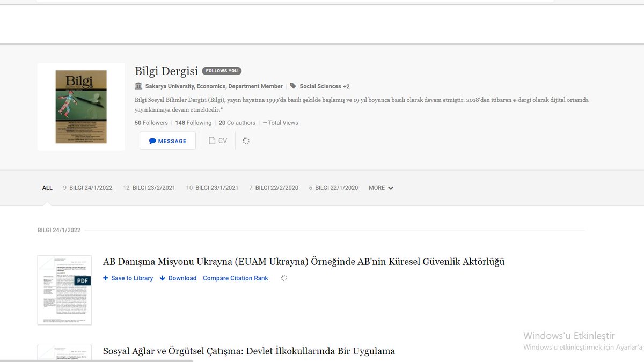Expand the MORE sections dropdown

coord(381,188)
